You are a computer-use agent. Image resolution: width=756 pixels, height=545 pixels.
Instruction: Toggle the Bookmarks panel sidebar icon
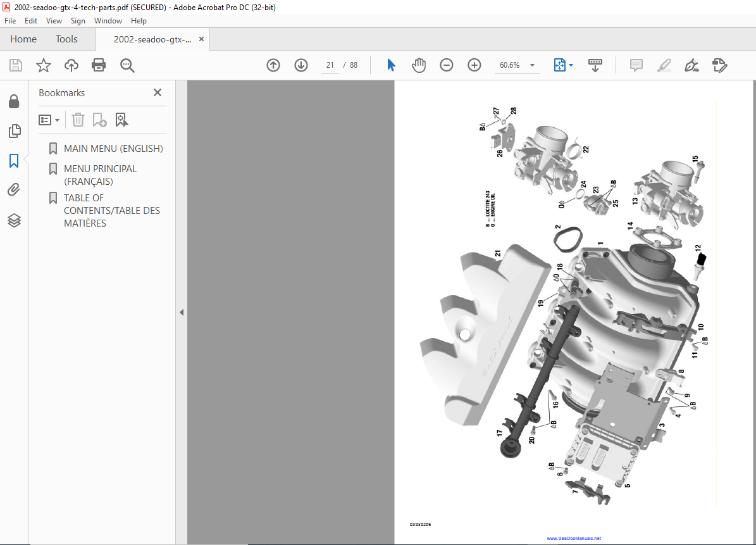[14, 161]
